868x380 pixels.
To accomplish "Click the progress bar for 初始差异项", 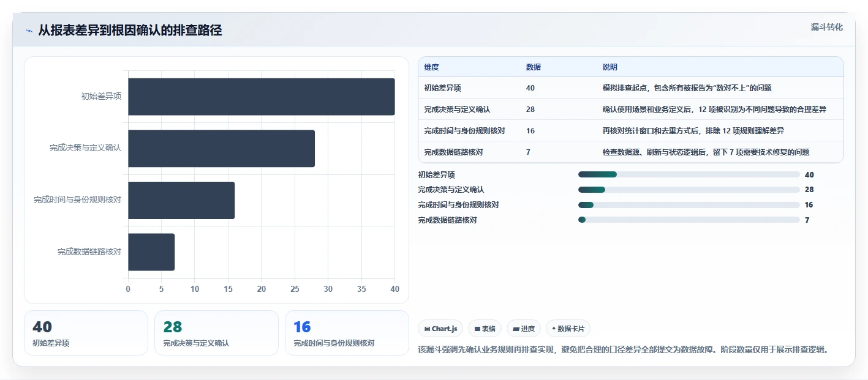I will (x=689, y=174).
